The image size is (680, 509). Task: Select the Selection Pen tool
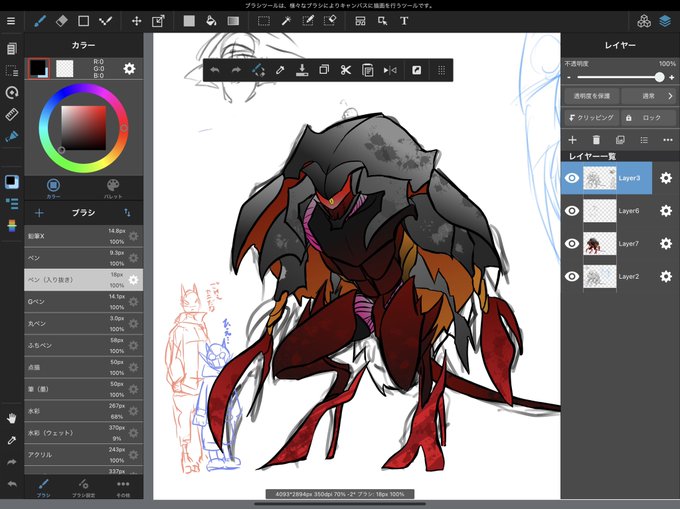click(308, 21)
